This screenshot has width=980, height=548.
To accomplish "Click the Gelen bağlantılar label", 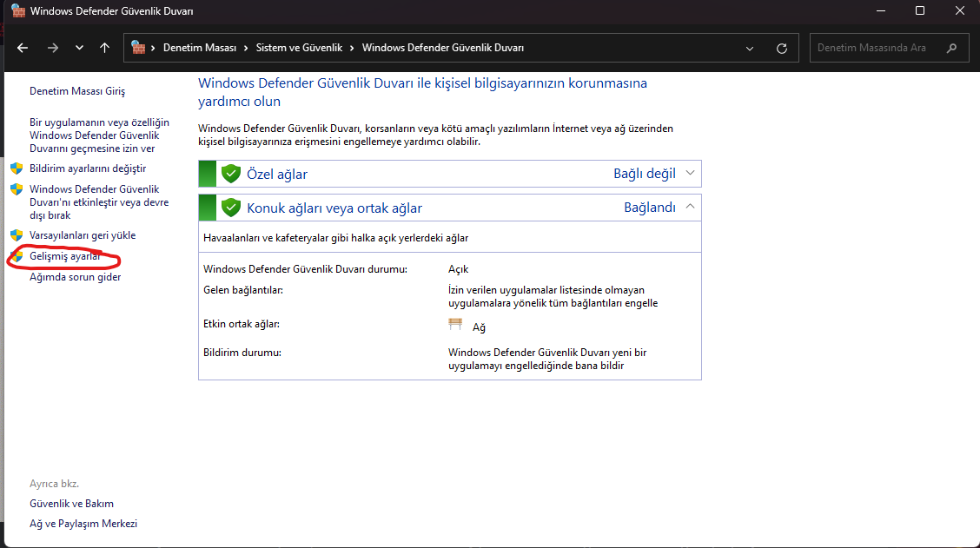I will point(243,290).
